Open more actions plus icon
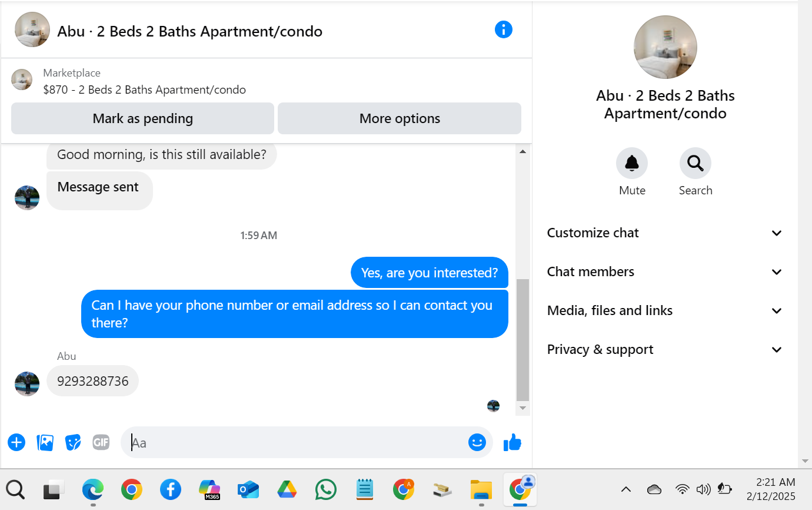The width and height of the screenshot is (812, 510). [x=16, y=442]
